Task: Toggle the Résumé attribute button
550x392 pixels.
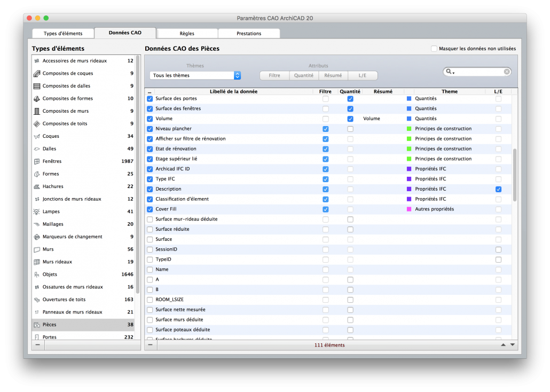Action: [333, 75]
